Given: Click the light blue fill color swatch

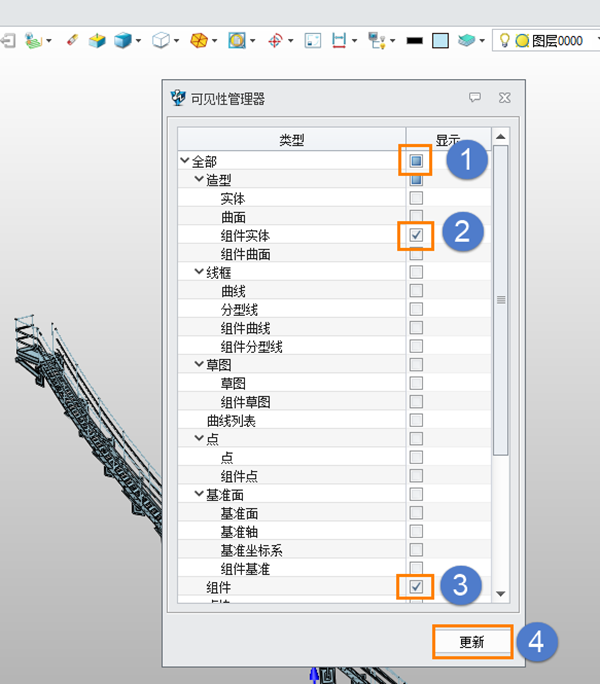Looking at the screenshot, I should [440, 41].
